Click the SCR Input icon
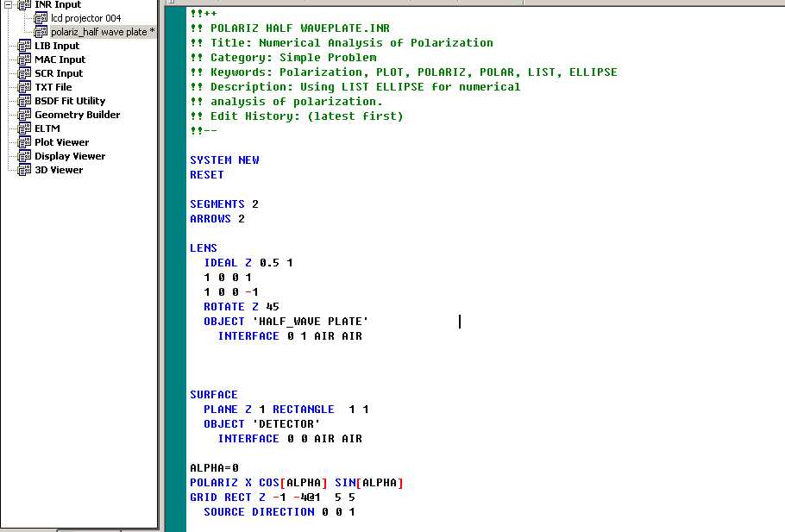 pyautogui.click(x=24, y=73)
